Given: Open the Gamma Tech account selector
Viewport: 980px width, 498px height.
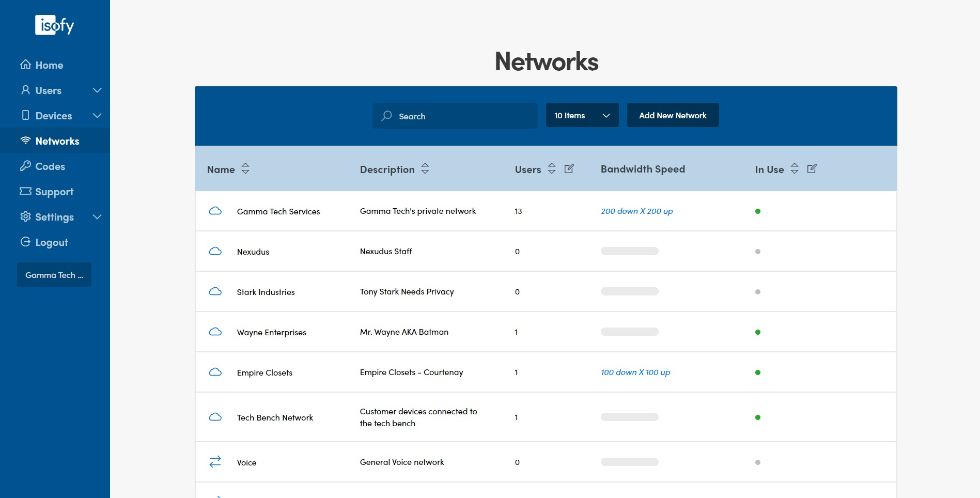Looking at the screenshot, I should [54, 275].
